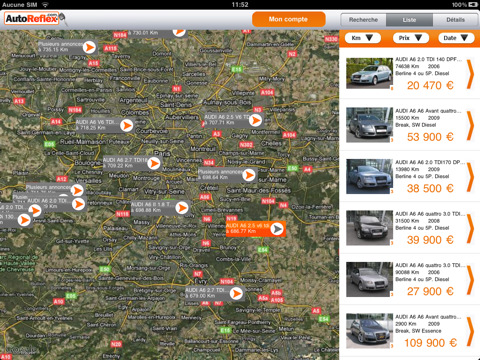The height and width of the screenshot is (360, 480).
Task: Tap arrow on 718.25 Km map callout
Action: (x=127, y=125)
